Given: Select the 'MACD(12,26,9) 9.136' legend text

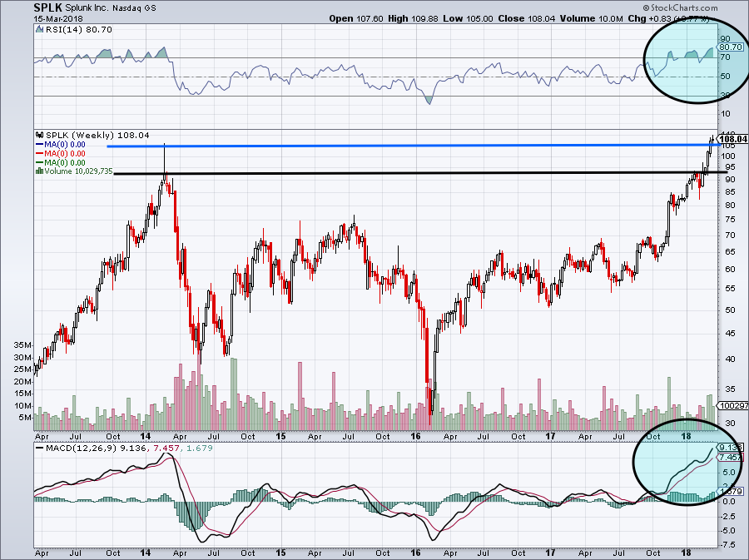Looking at the screenshot, I should (x=96, y=448).
